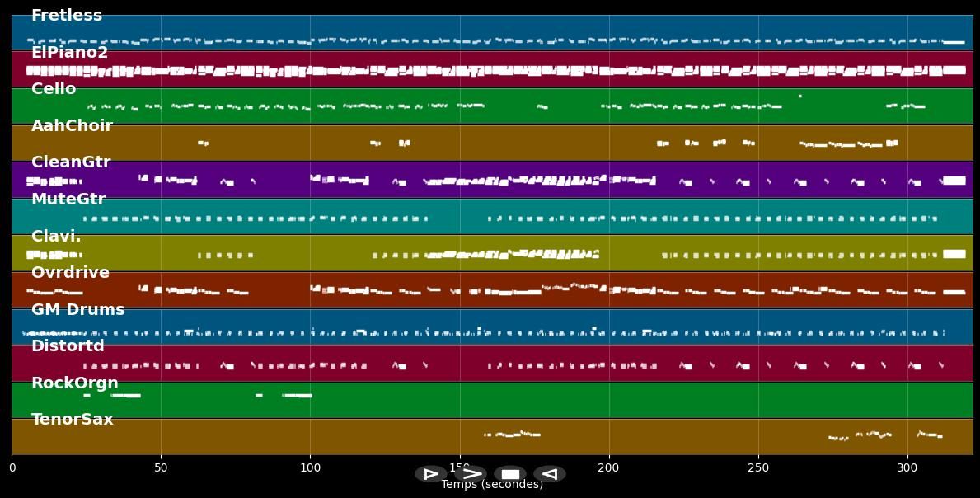The width and height of the screenshot is (980, 498).
Task: Select the CleanGtr track label
Action: coord(71,162)
